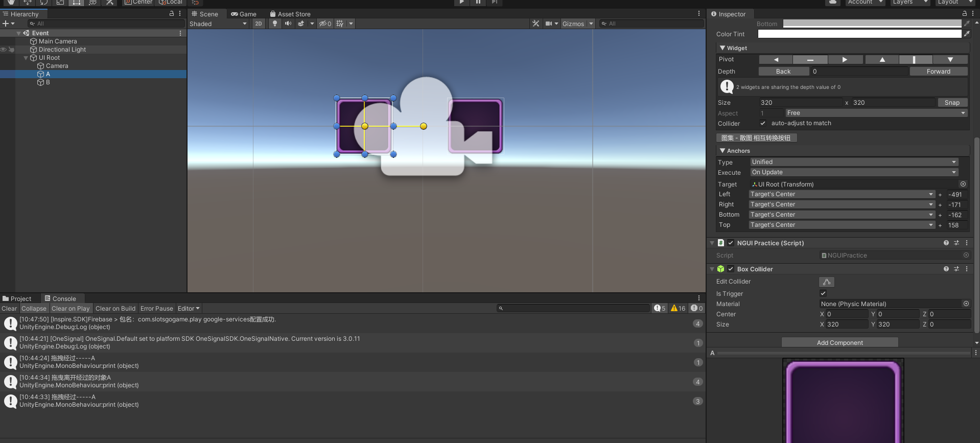Lock the Hierarchy panel
The width and height of the screenshot is (980, 443).
(172, 14)
